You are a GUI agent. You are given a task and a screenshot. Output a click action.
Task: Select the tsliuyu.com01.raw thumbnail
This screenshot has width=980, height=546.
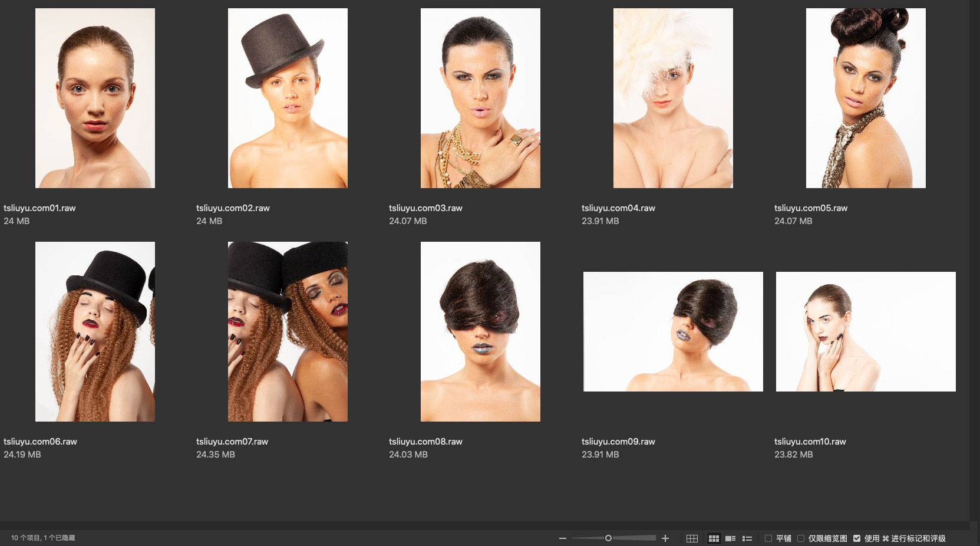95,98
